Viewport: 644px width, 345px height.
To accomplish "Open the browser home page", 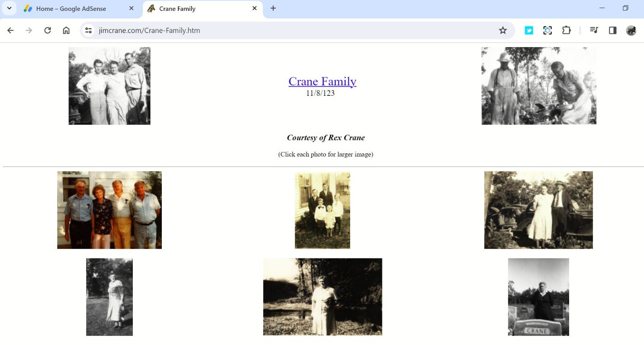I will 66,30.
